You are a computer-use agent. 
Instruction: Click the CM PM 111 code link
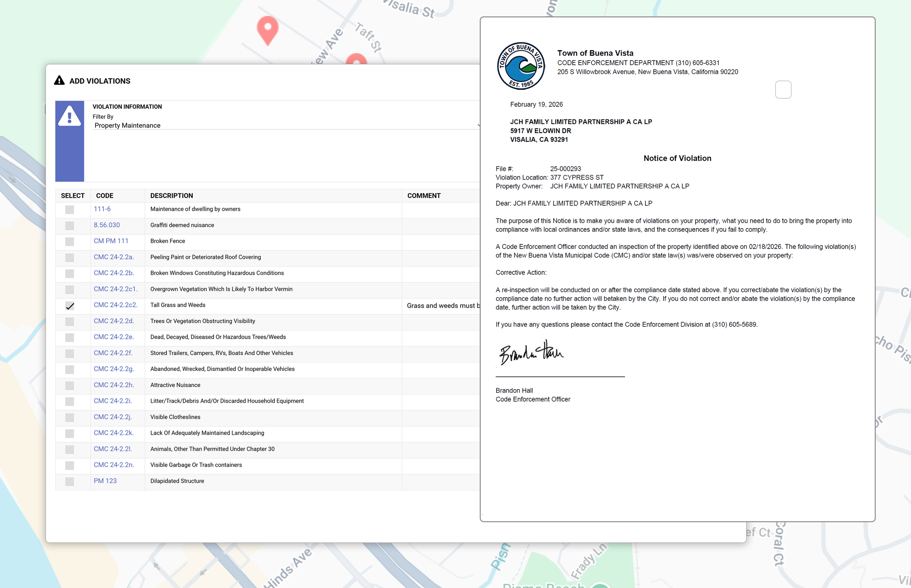click(111, 241)
